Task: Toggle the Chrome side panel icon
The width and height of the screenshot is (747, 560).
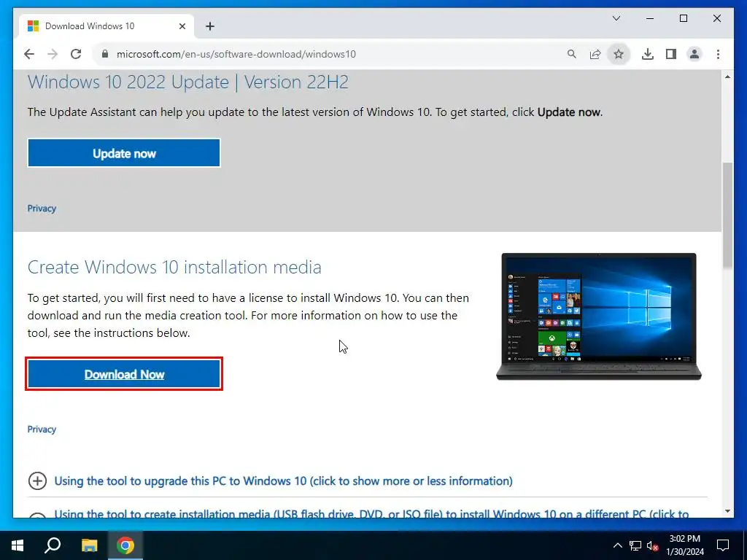Action: point(671,54)
